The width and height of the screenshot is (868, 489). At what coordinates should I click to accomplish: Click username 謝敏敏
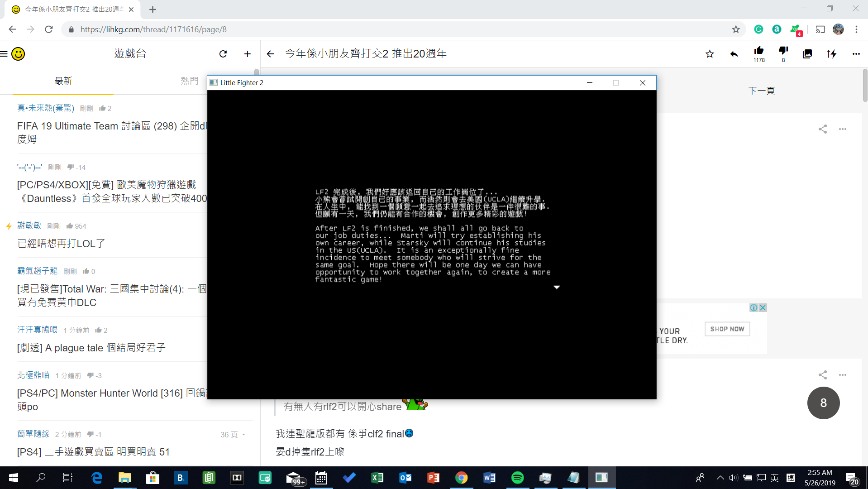click(x=29, y=225)
